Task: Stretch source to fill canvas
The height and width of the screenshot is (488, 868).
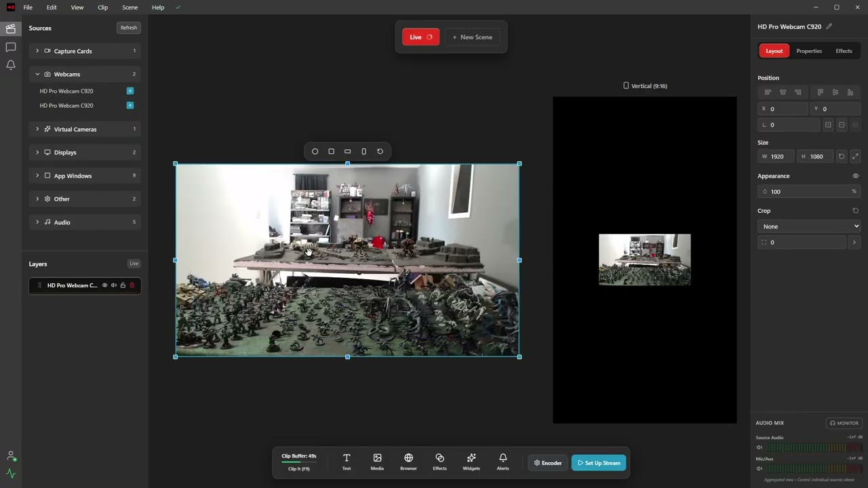Action: pyautogui.click(x=855, y=157)
